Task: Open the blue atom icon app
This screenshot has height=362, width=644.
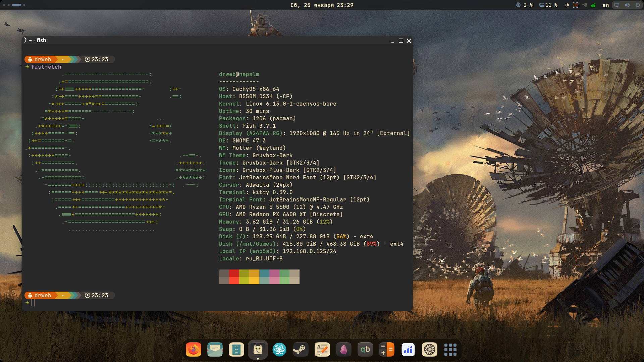Action: point(279,350)
